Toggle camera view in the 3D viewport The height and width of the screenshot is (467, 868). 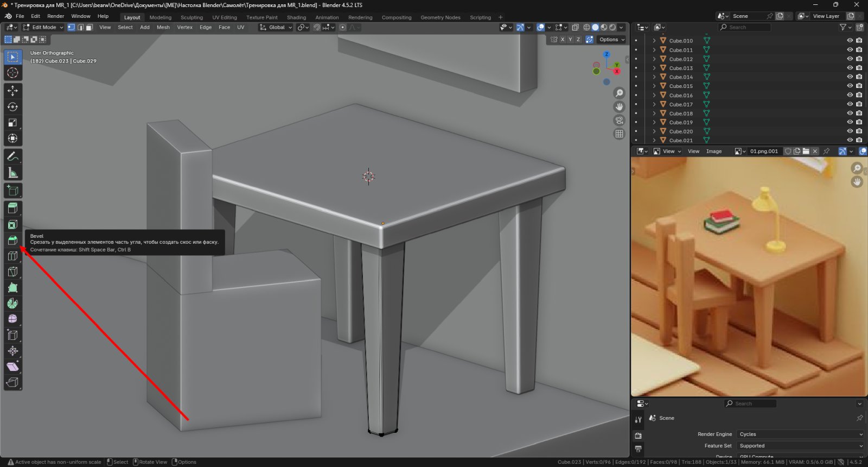coord(619,121)
